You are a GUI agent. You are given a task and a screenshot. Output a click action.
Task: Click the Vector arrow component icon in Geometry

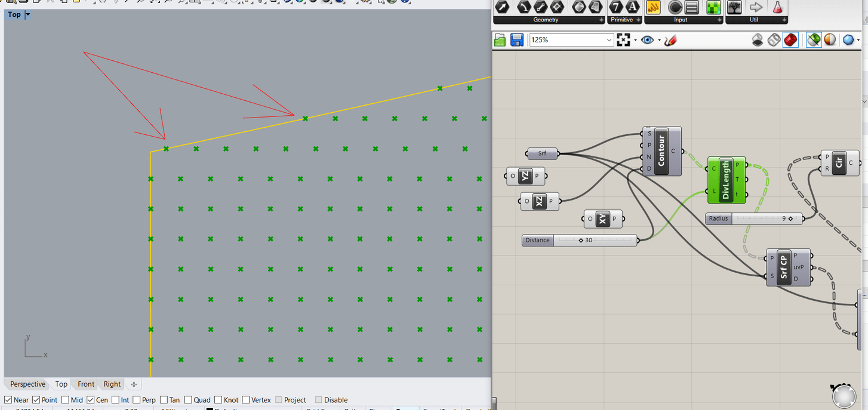click(x=502, y=7)
